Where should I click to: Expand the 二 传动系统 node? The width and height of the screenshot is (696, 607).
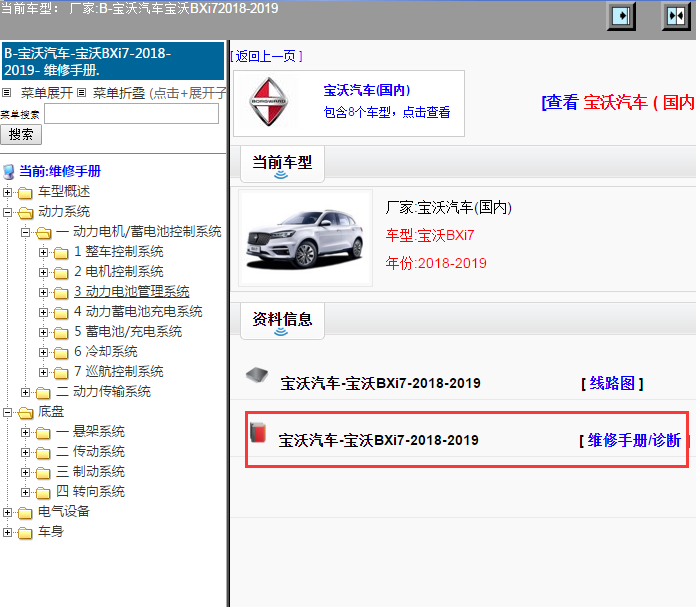click(x=25, y=452)
